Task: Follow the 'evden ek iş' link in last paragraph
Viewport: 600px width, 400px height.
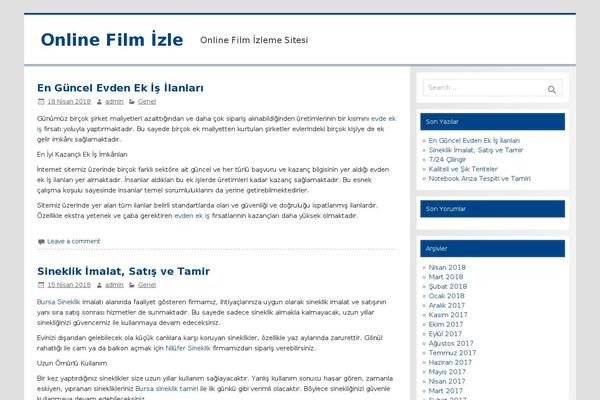Action: [192, 216]
